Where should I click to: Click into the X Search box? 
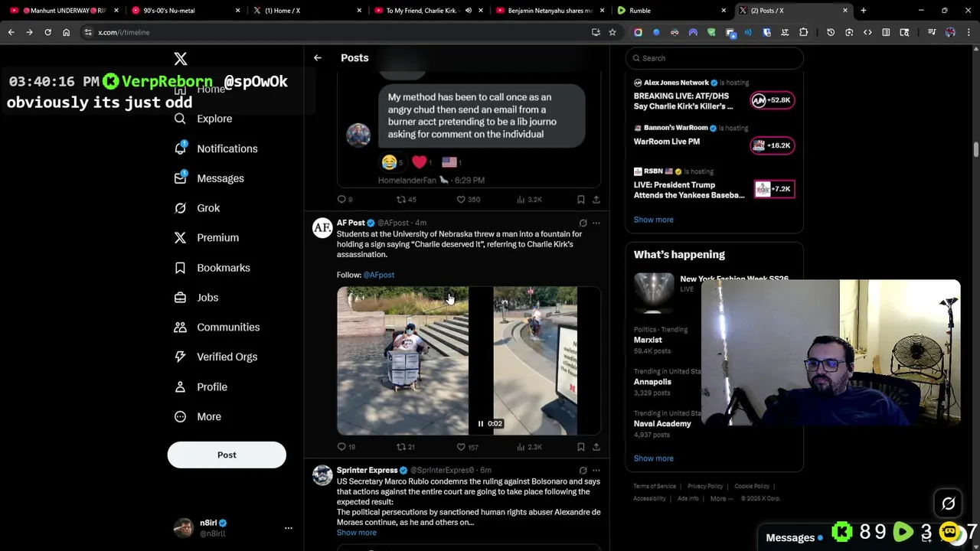coord(714,58)
